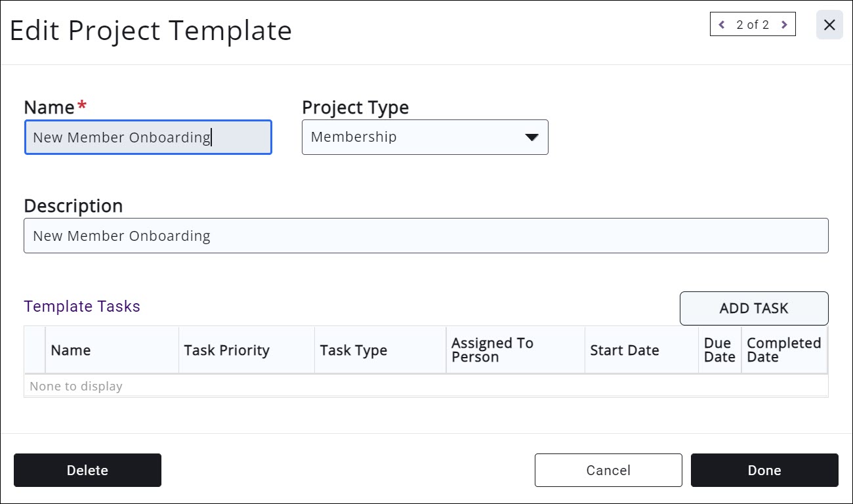Click the Due Date column header
853x504 pixels.
719,350
